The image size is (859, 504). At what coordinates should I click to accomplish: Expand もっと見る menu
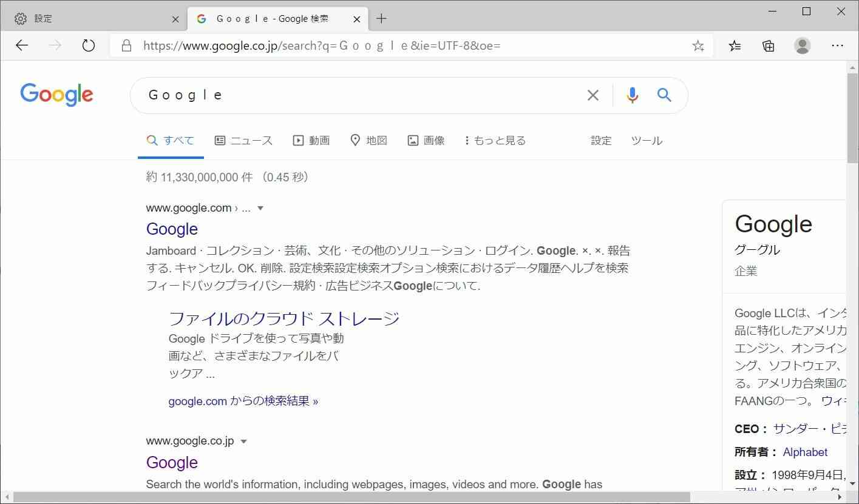coord(495,141)
